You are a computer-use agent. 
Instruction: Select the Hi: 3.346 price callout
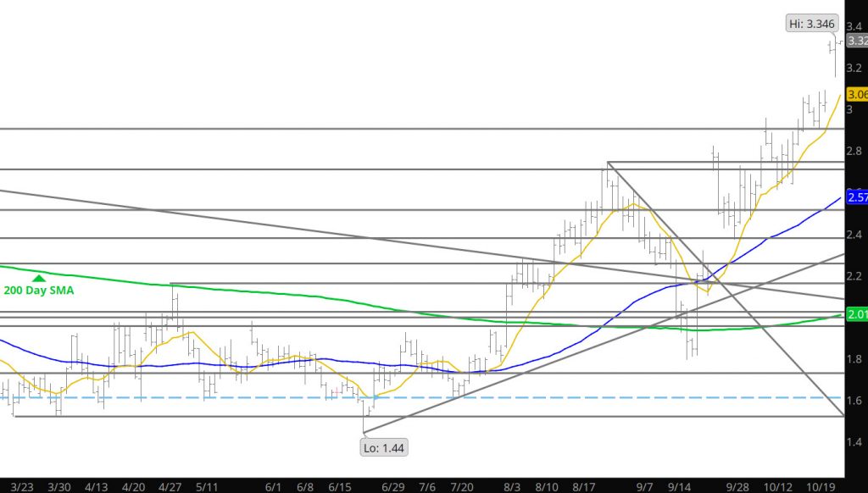pyautogui.click(x=811, y=25)
